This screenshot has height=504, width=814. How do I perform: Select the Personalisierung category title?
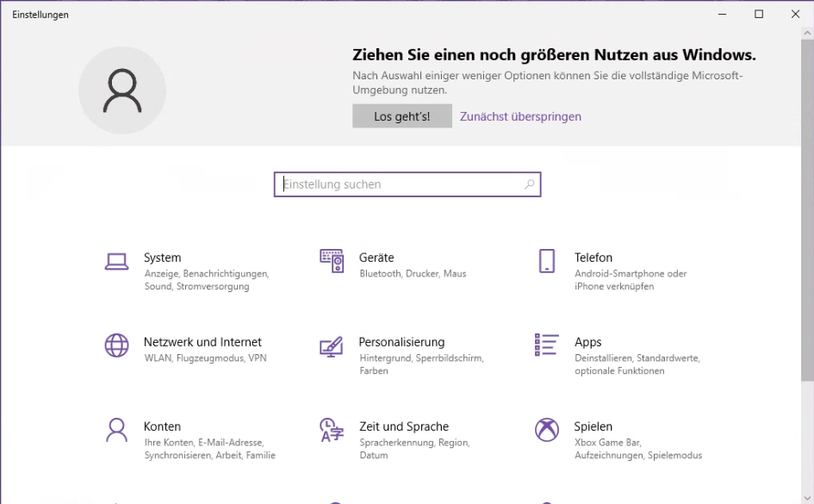point(401,342)
